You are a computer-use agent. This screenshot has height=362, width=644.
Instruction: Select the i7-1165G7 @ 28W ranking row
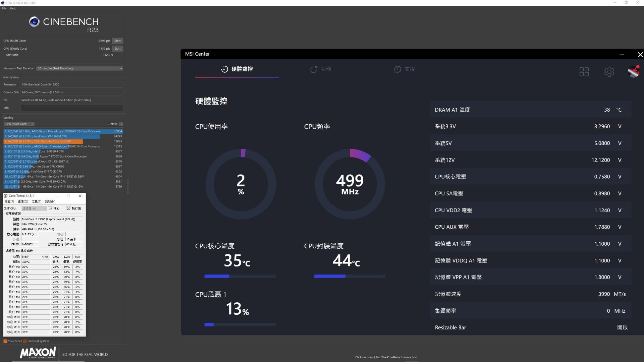(x=63, y=177)
